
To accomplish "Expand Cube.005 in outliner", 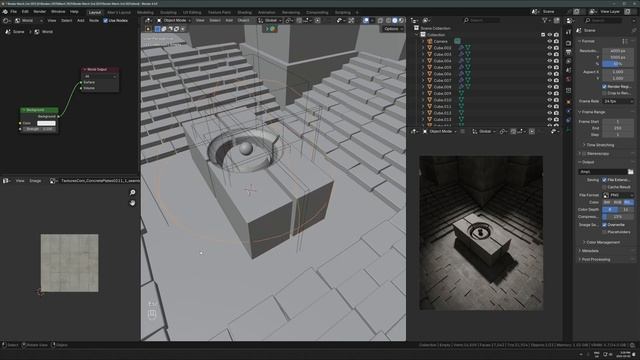I will coord(423,67).
